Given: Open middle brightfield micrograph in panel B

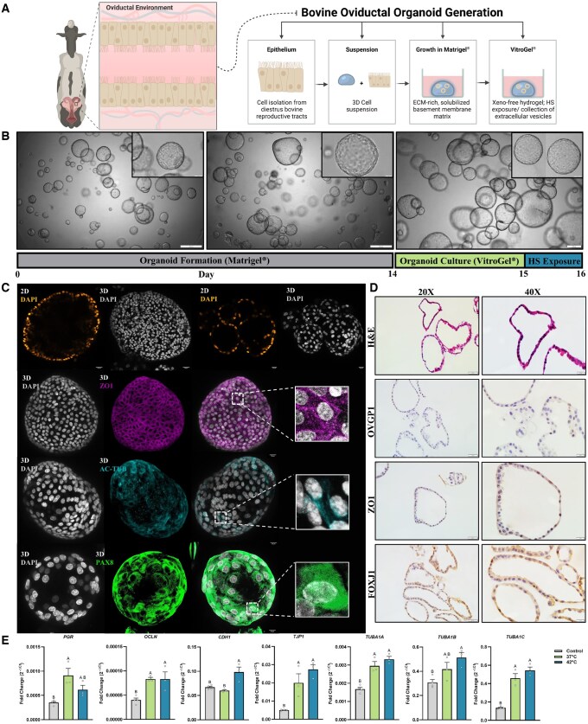Looking at the screenshot, I should (300, 190).
